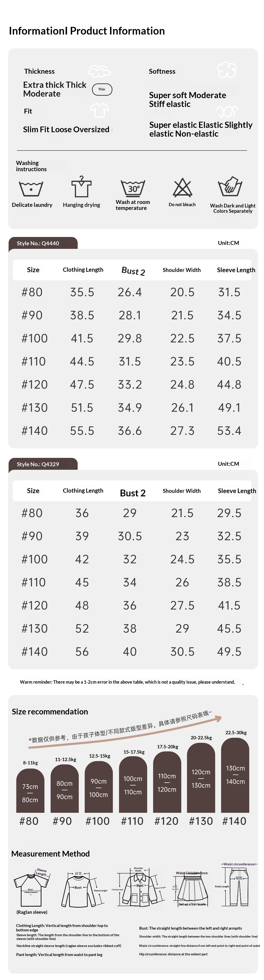Screen dimensions: 264x980
Task: Click the pants length diagram
Action: (x=239, y=887)
